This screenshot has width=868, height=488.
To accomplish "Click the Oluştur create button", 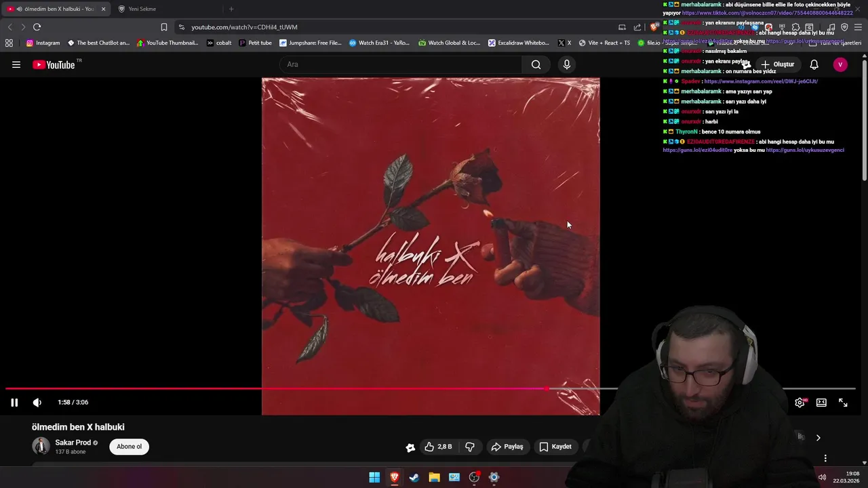I will click(777, 64).
